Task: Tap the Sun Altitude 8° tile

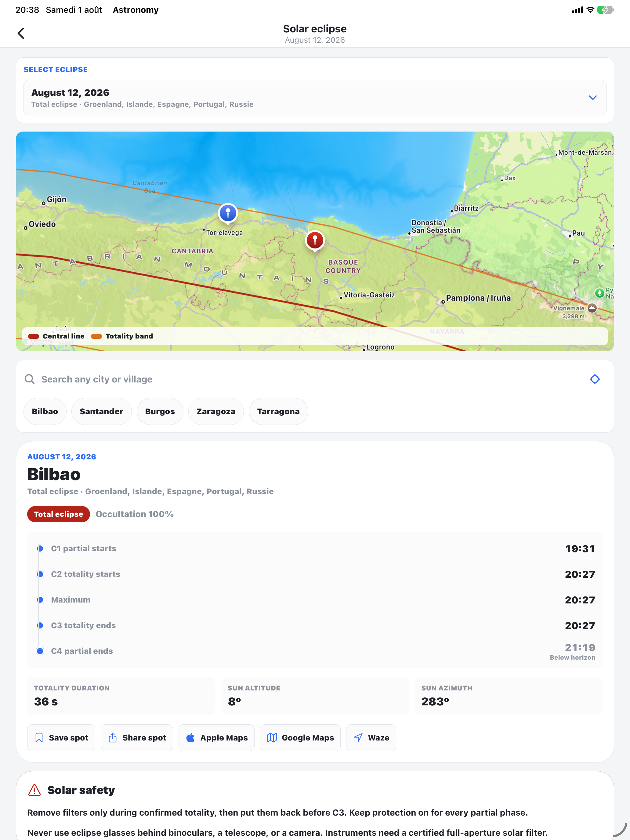Action: click(315, 696)
